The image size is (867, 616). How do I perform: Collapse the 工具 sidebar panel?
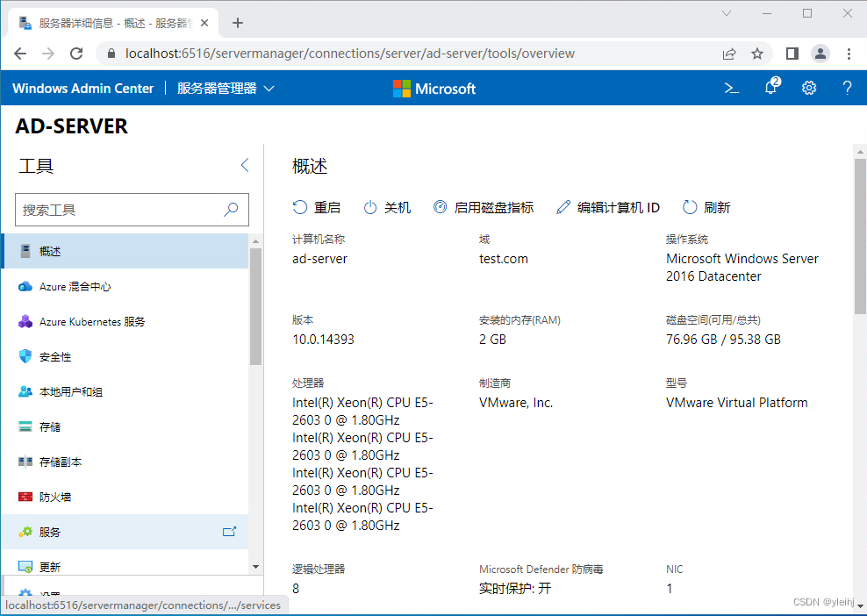(x=244, y=165)
